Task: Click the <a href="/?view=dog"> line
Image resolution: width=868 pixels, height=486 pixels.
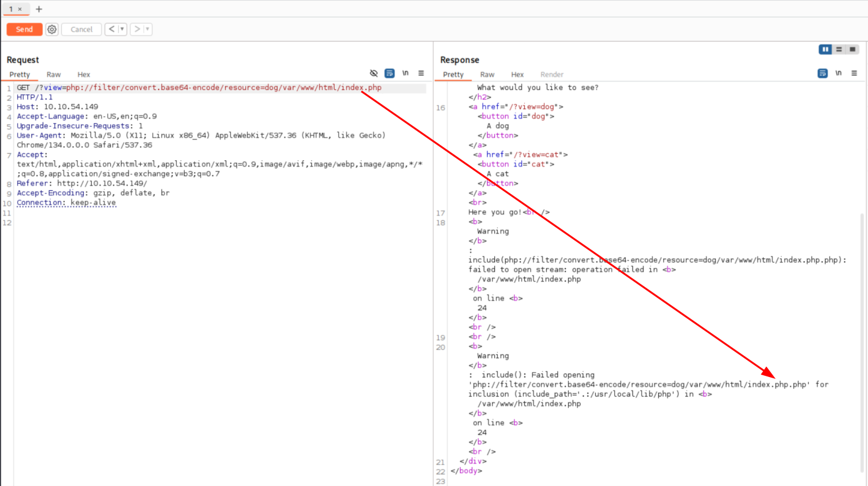Action: click(516, 107)
